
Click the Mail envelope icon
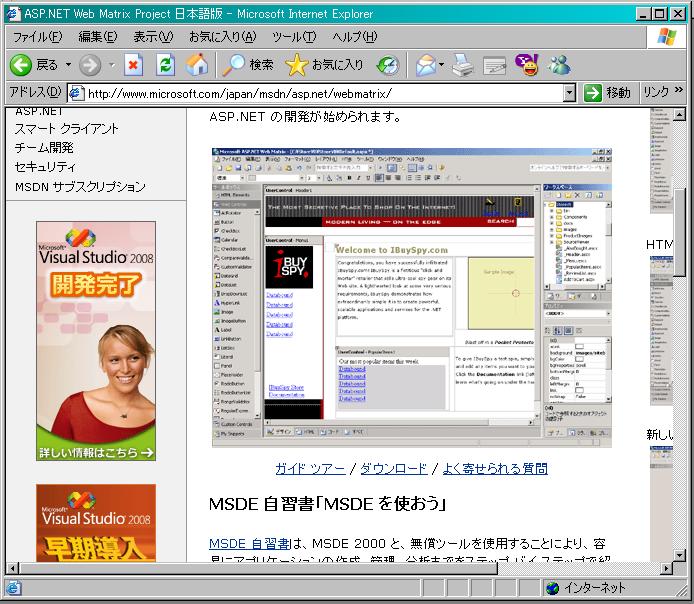[x=425, y=65]
